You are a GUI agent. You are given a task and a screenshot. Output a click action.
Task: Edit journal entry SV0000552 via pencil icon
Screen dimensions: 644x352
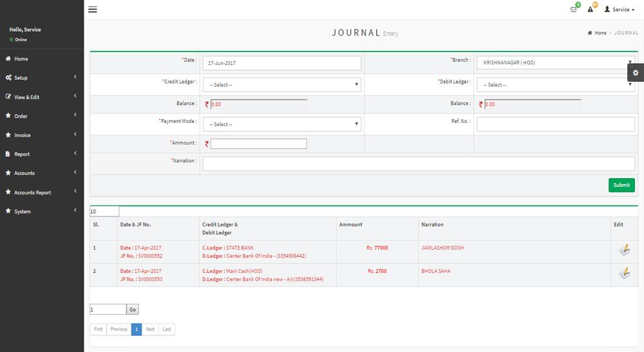click(x=624, y=250)
